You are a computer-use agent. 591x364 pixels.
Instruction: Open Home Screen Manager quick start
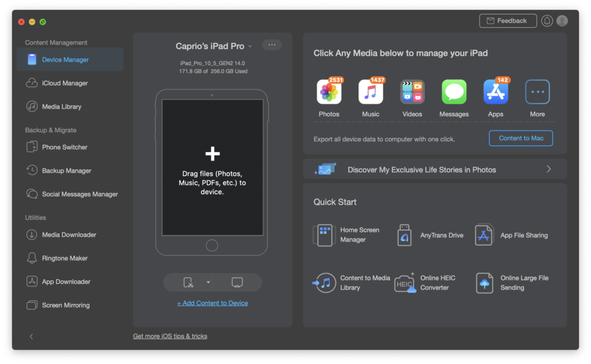pyautogui.click(x=347, y=235)
